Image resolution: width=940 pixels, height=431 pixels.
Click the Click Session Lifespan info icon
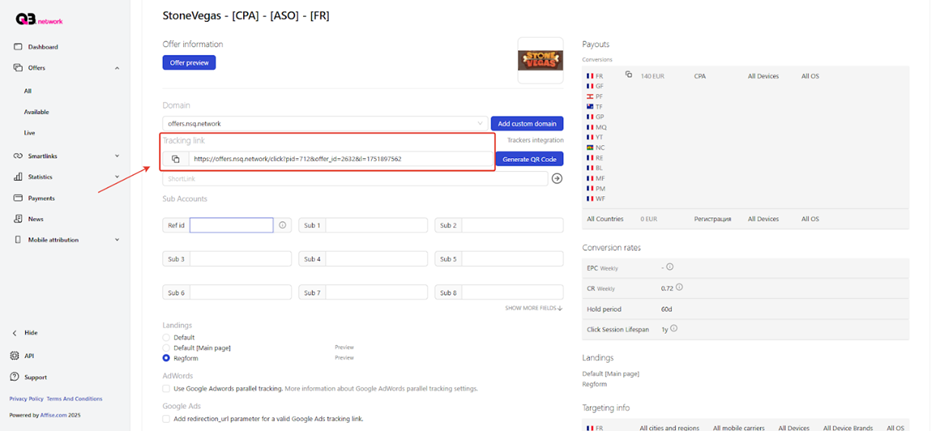coord(674,328)
